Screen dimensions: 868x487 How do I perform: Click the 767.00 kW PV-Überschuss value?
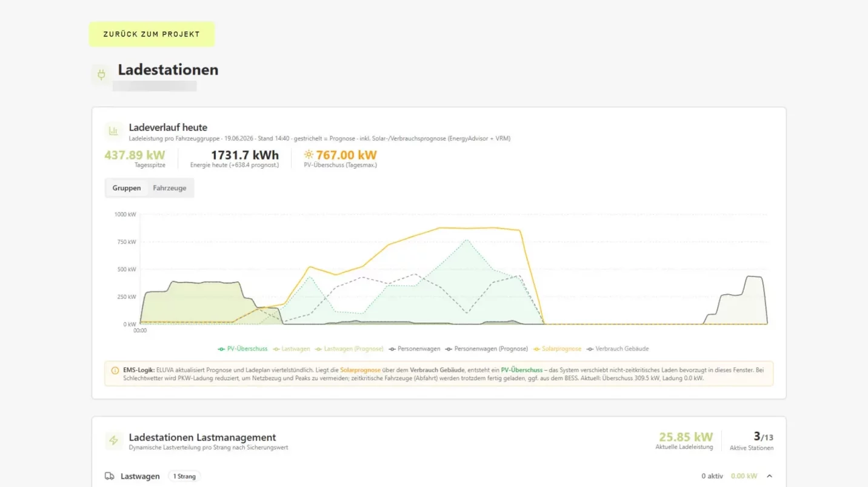point(346,155)
